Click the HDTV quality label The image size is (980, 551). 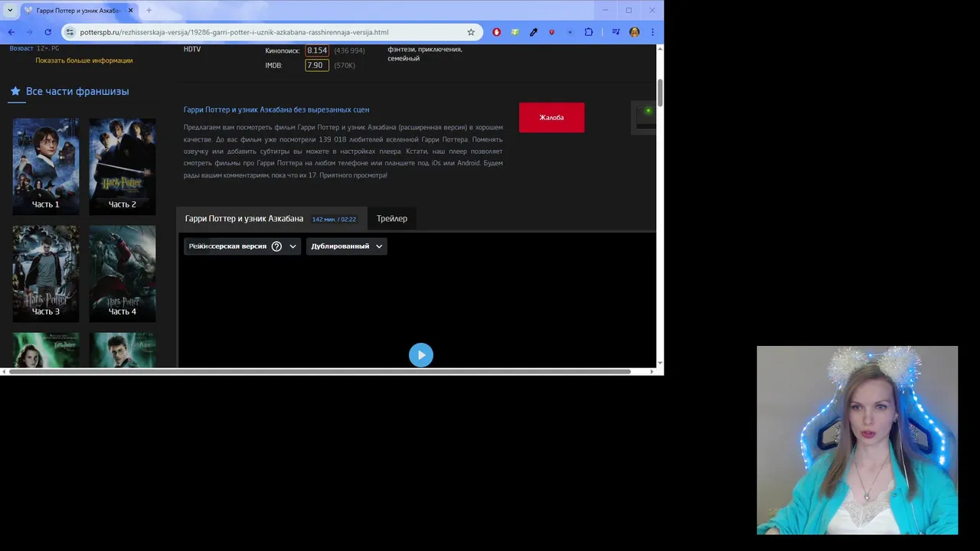tap(192, 49)
